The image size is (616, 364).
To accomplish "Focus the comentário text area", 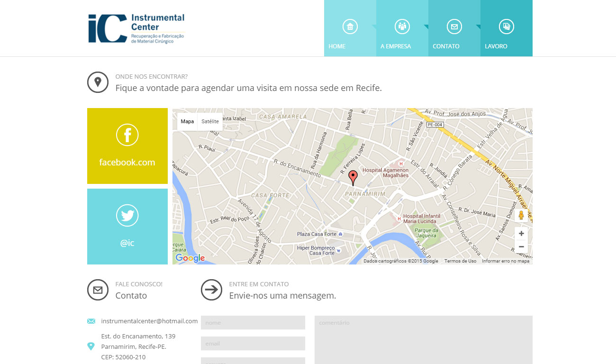I will pos(423,339).
